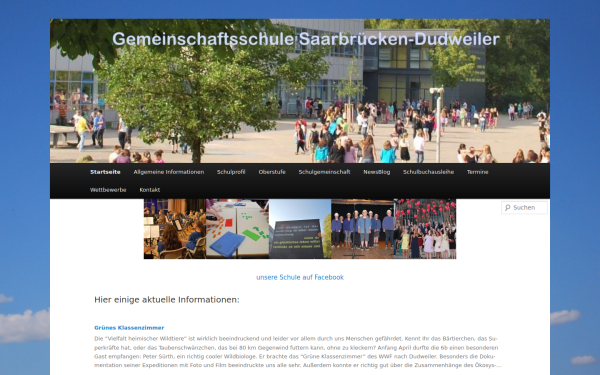Open the Startseite menu item

point(105,172)
